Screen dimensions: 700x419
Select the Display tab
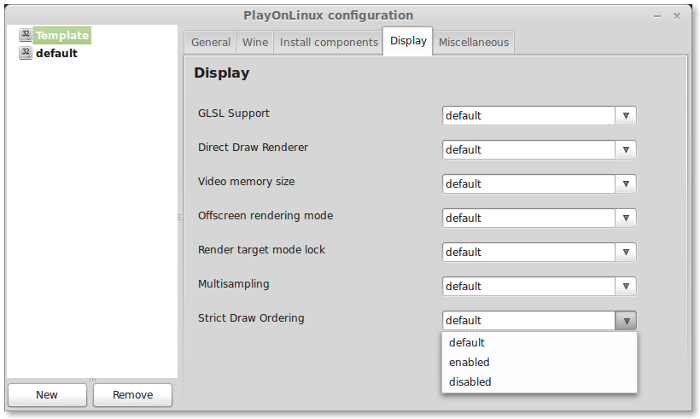click(x=408, y=41)
